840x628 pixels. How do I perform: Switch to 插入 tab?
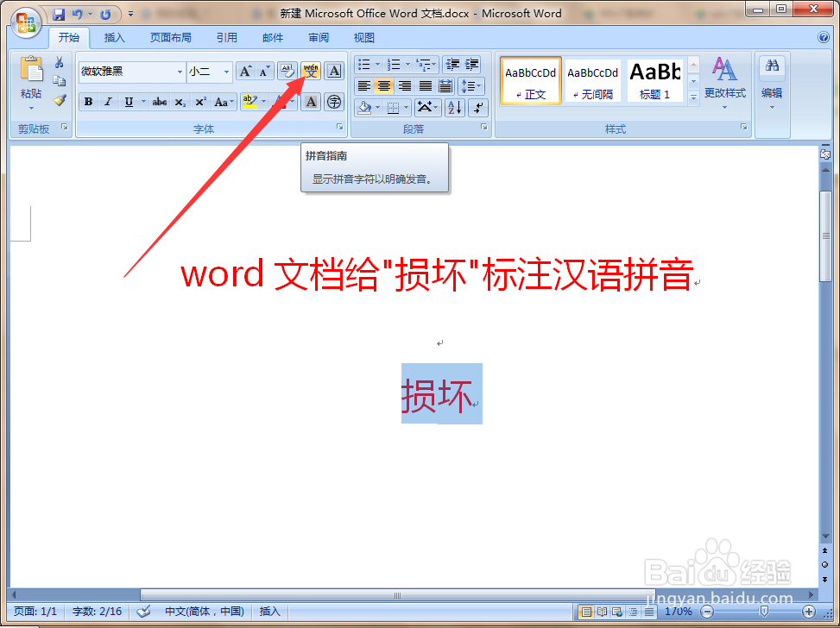pos(114,37)
